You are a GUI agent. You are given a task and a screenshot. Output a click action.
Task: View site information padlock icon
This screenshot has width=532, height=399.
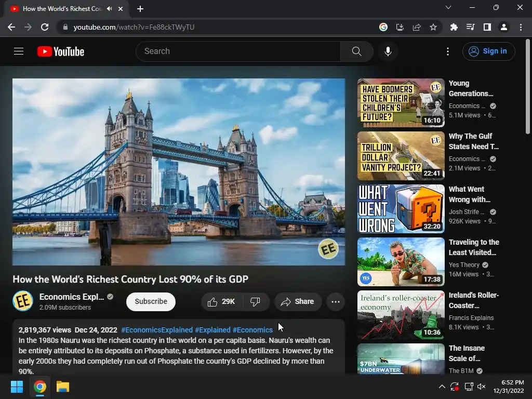(65, 27)
